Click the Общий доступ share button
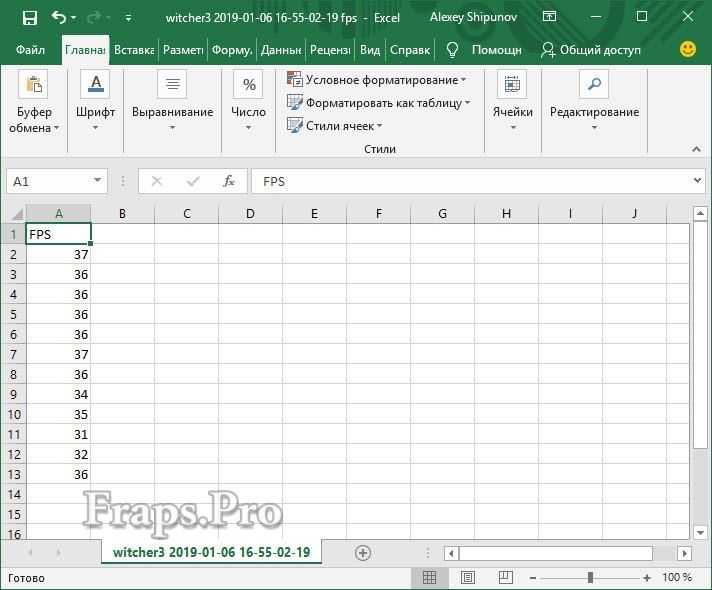This screenshot has height=590, width=712. pos(591,50)
